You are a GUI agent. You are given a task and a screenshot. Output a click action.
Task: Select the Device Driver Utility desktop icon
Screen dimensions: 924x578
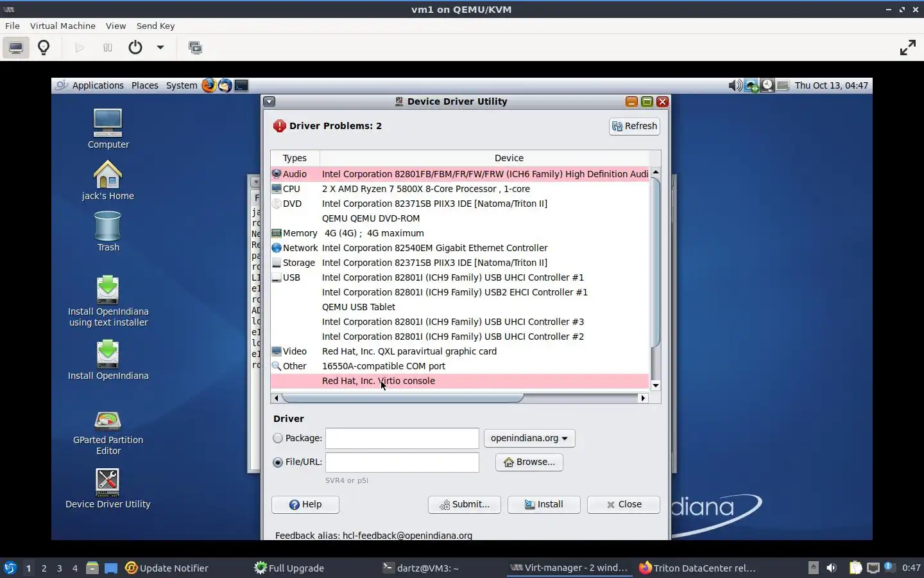[x=108, y=488]
